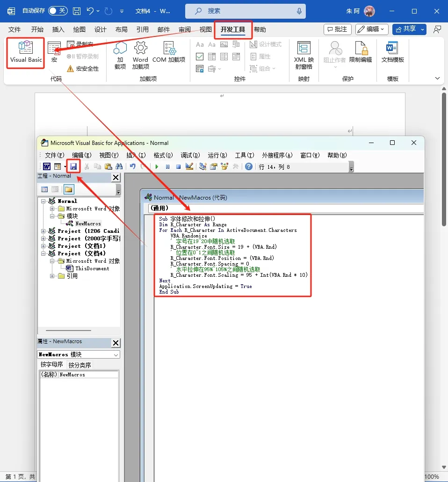
Task: Open the Visual Basic editor from ribbon
Action: point(26,52)
